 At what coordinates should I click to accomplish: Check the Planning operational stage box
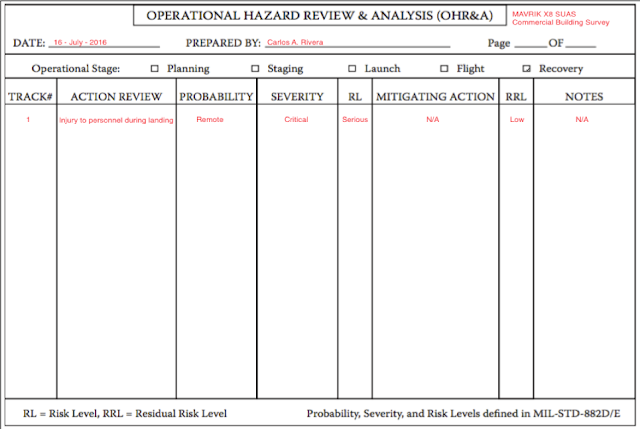[x=154, y=69]
